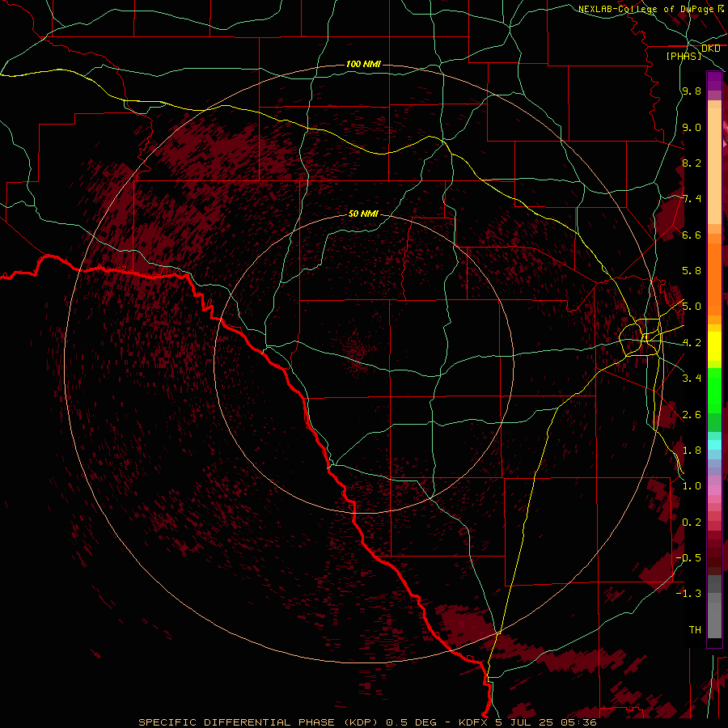Click the '50 NMI' range ring label

(x=363, y=214)
